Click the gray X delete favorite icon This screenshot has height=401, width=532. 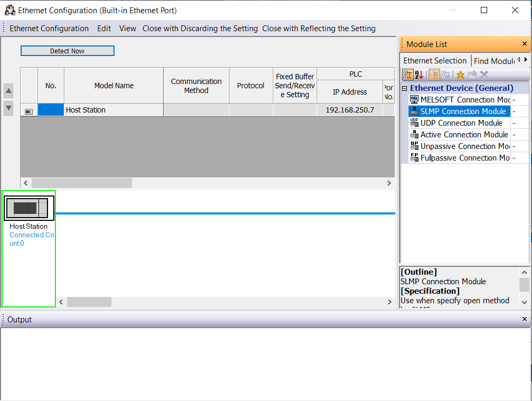tap(484, 74)
